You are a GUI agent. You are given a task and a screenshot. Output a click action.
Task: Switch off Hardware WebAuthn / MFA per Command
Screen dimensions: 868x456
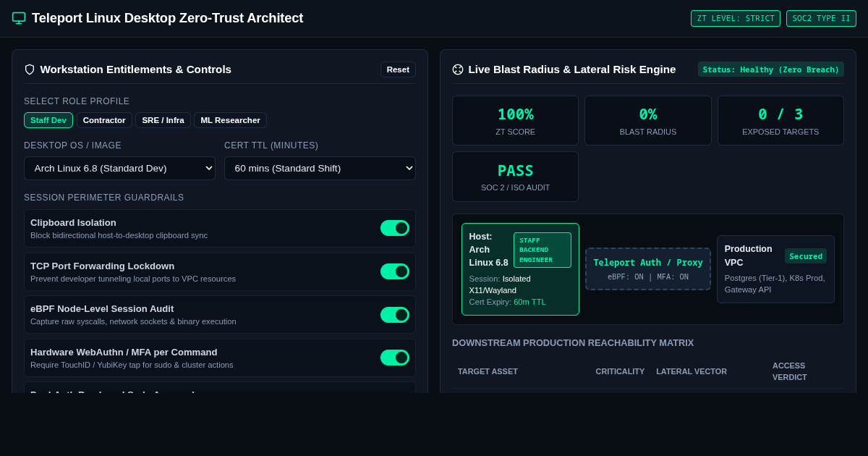coord(395,358)
